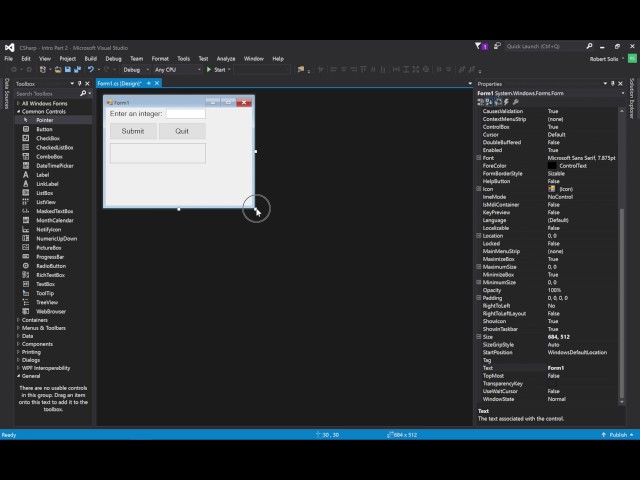The width and height of the screenshot is (640, 480).
Task: Expand All Windows Forms group
Action: [x=18, y=103]
